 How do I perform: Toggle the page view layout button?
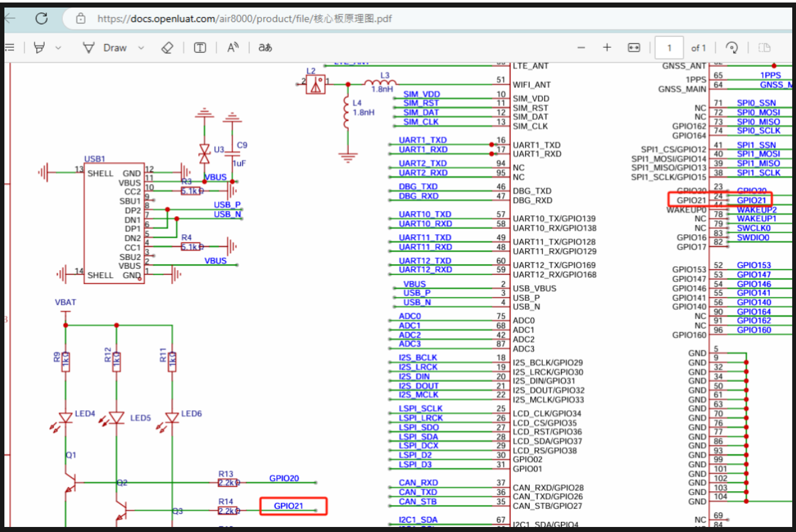[764, 48]
